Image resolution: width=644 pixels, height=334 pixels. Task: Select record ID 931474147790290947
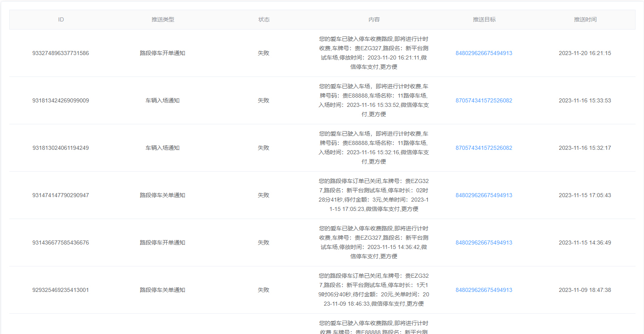(61, 195)
